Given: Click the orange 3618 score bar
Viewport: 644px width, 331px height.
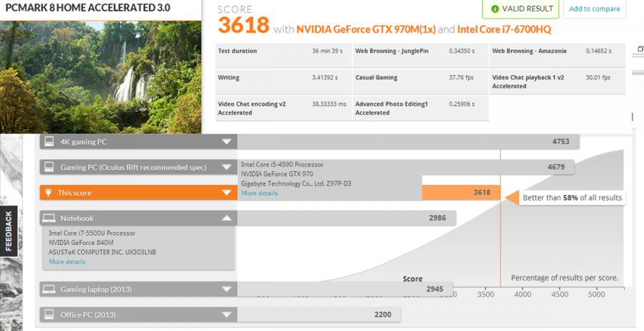Looking at the screenshot, I should pyautogui.click(x=461, y=193).
